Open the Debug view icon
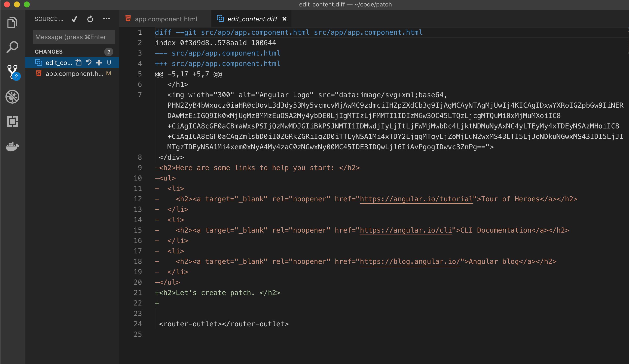This screenshot has width=629, height=364. [x=12, y=97]
